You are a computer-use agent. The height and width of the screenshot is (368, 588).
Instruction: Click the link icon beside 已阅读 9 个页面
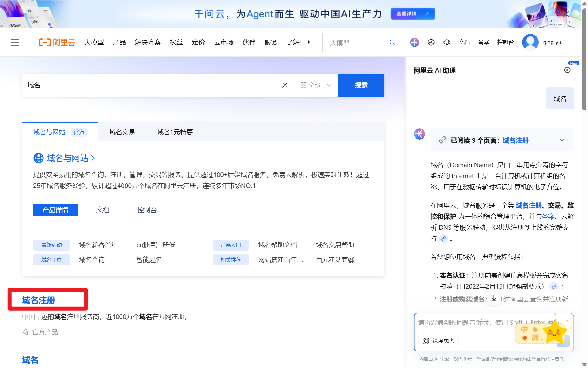[442, 140]
